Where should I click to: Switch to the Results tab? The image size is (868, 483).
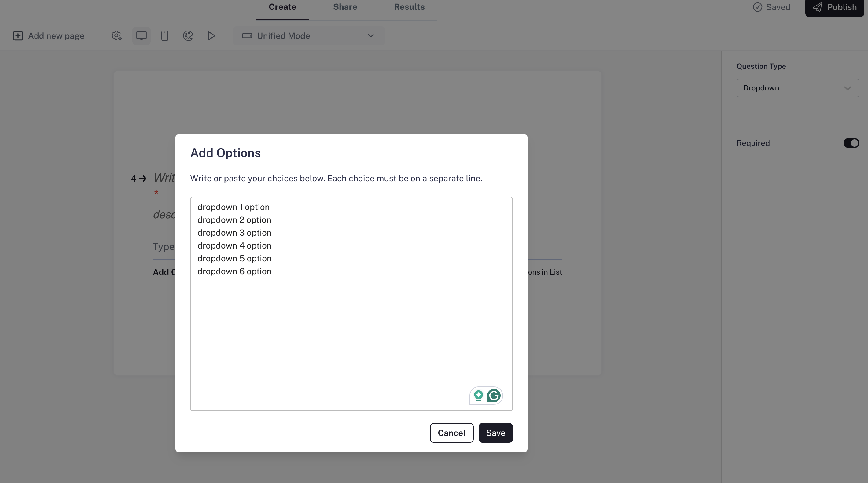click(x=409, y=7)
